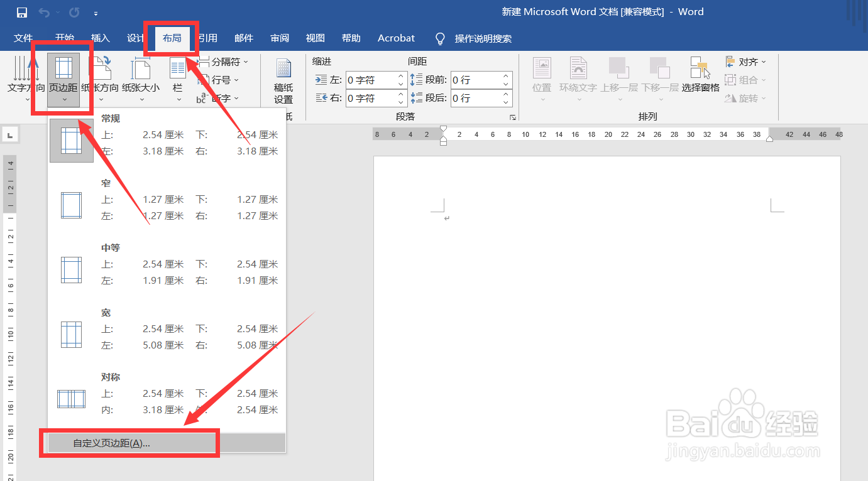Increase 段前 spacing with the up stepper
The width and height of the screenshot is (868, 481).
pos(505,75)
